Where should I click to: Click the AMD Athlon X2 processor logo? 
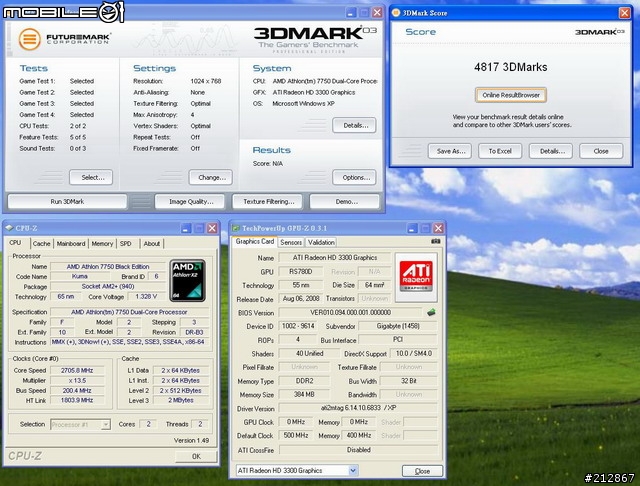pyautogui.click(x=187, y=280)
